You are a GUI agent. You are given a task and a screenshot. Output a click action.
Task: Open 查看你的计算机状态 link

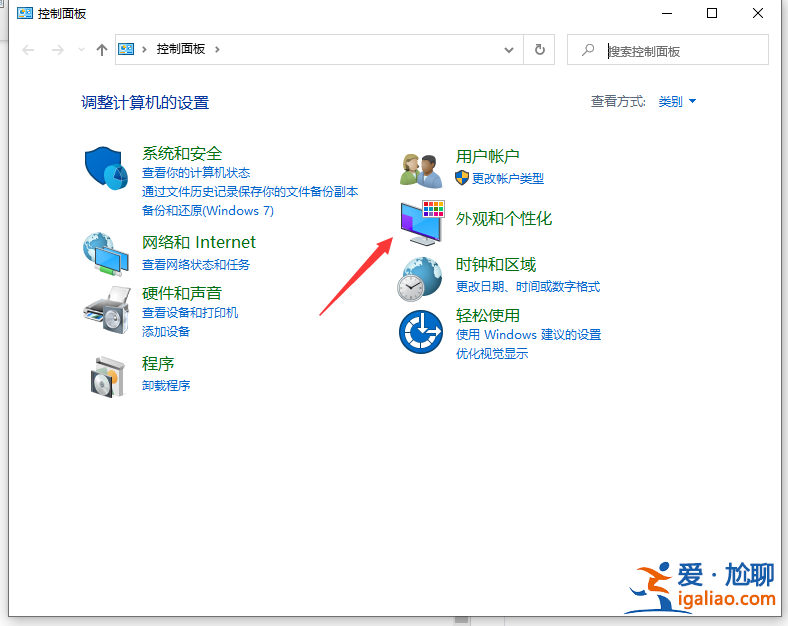[196, 173]
